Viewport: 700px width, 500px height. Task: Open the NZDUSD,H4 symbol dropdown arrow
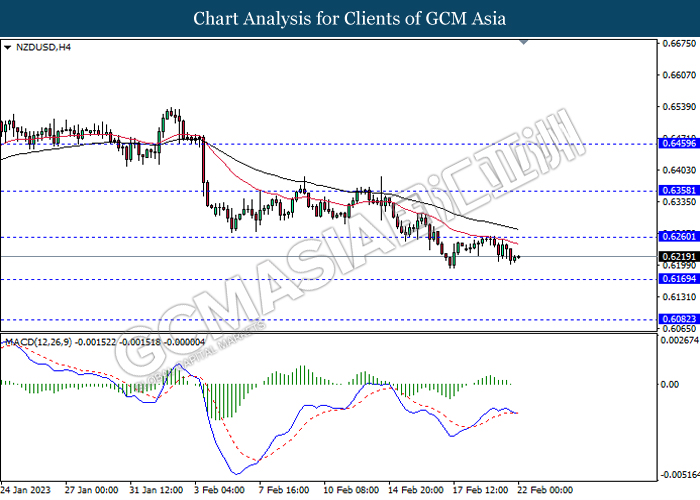point(7,47)
